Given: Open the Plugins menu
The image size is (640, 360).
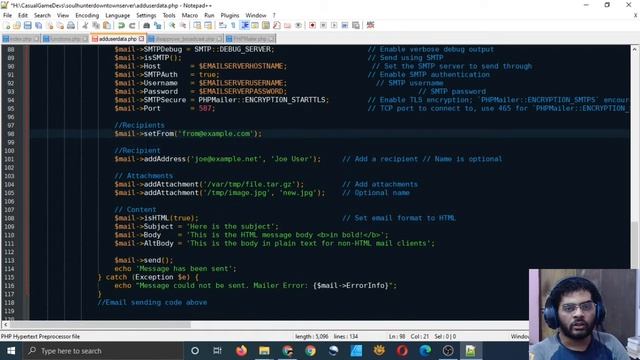Looking at the screenshot, I should 230,15.
